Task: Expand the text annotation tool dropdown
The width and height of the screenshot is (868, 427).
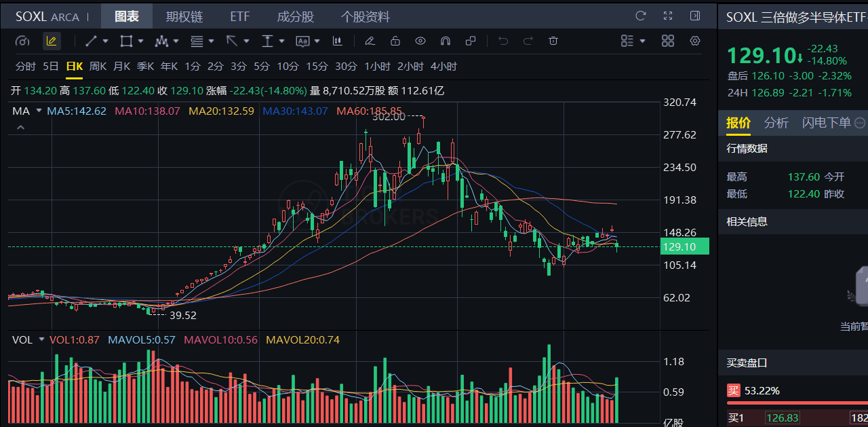Action: (x=317, y=41)
